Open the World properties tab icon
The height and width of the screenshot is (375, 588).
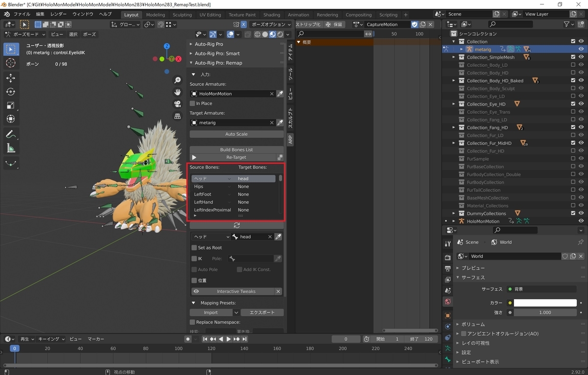pyautogui.click(x=447, y=302)
